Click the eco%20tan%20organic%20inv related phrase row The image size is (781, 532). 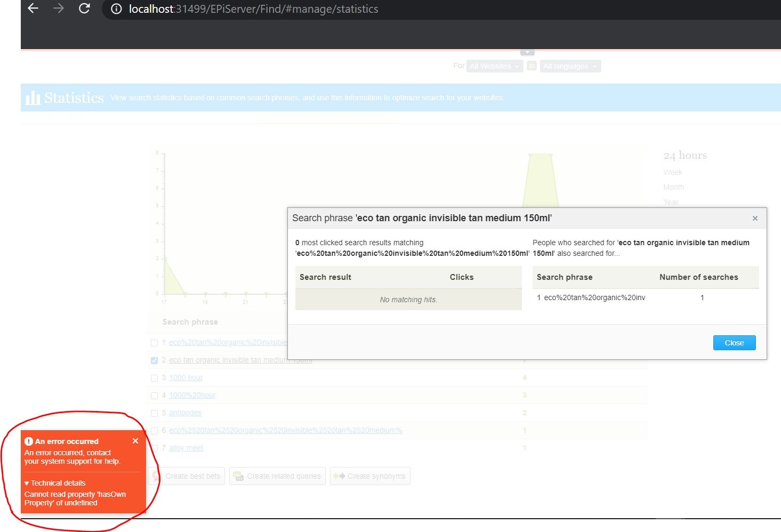646,297
